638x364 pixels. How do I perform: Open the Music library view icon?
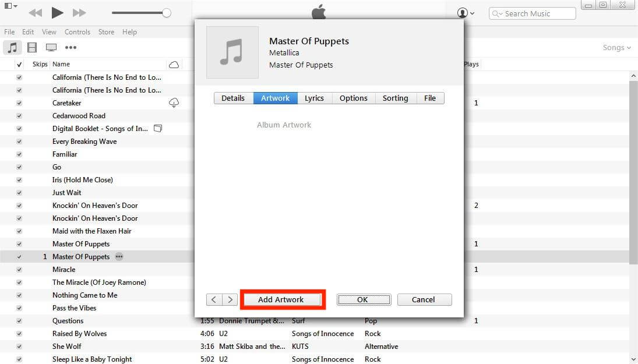[13, 48]
